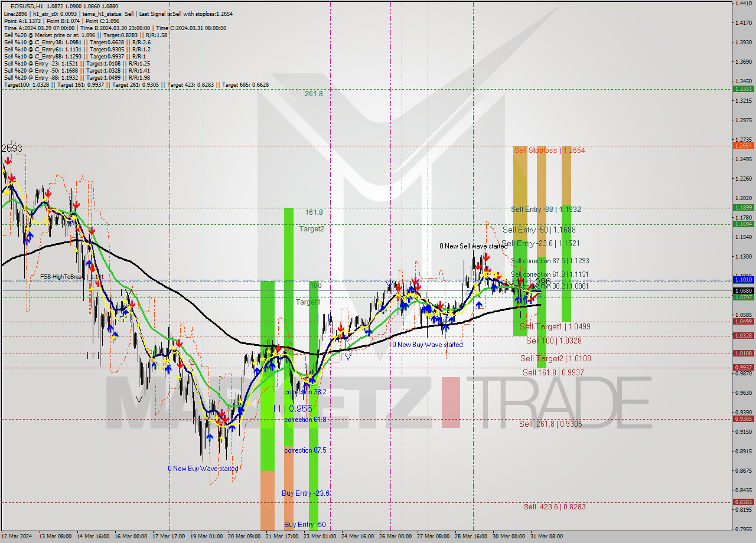756x543 pixels.
Task: Click the green '261.8' Fibonacci label
Action: pos(314,93)
